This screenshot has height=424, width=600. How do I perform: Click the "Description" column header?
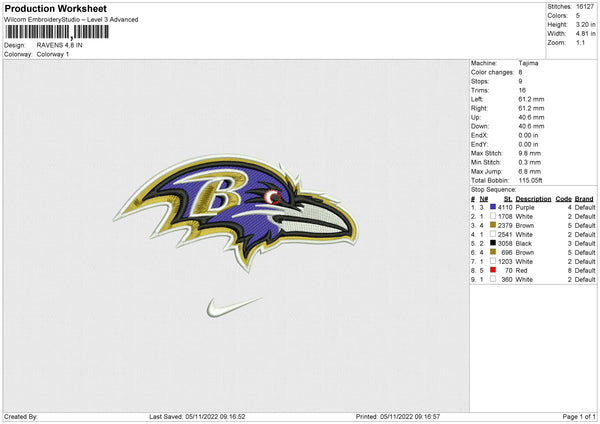[533, 199]
